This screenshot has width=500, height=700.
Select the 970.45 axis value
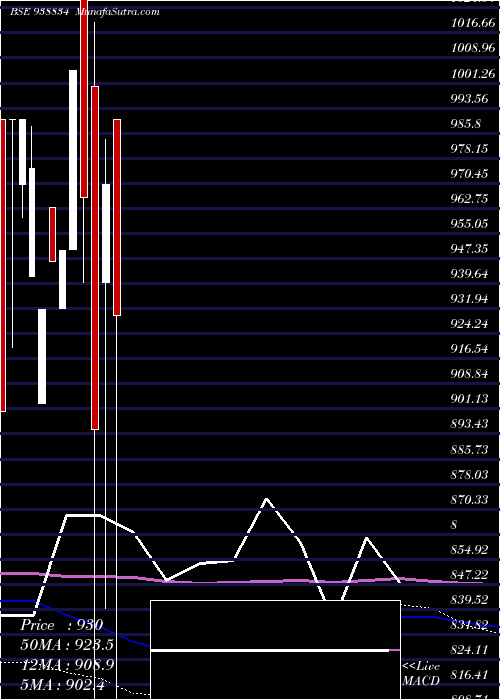click(469, 174)
